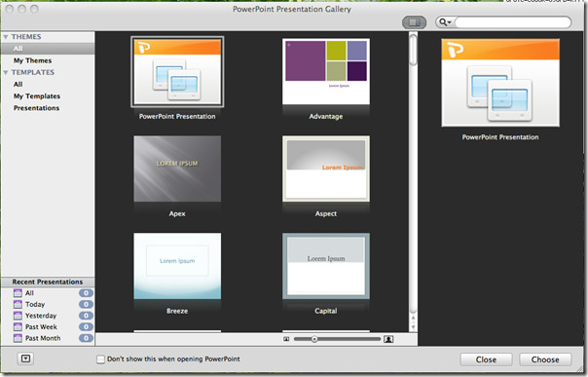
Task: Click the count badge next to Past Month
Action: [x=86, y=338]
